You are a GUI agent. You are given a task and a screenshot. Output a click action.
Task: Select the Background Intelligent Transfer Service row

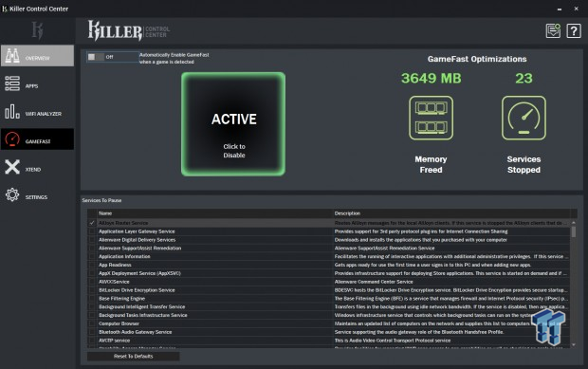coord(328,306)
